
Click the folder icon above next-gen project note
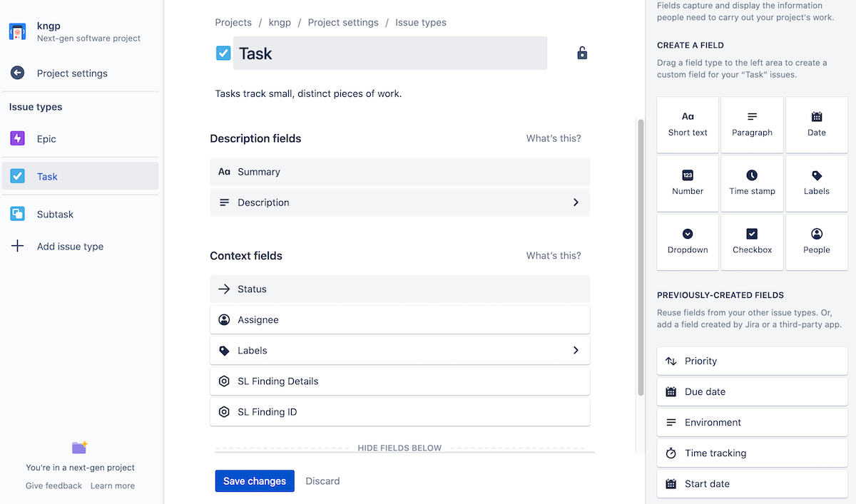click(80, 447)
